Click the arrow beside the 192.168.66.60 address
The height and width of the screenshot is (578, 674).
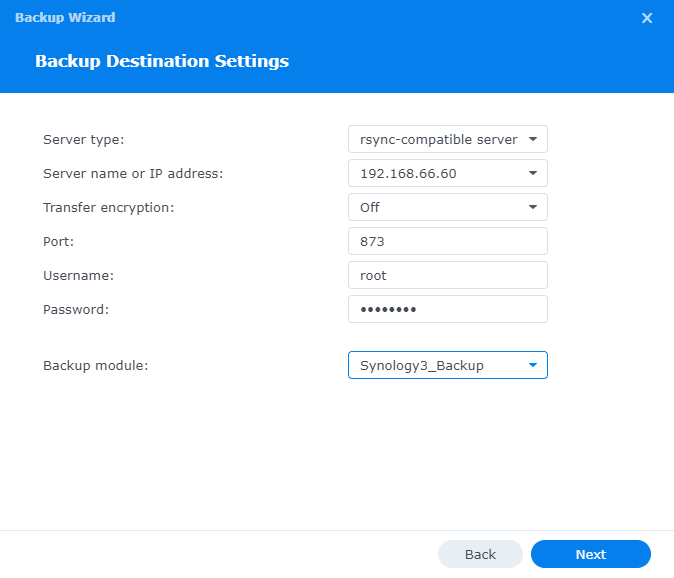[x=532, y=174]
